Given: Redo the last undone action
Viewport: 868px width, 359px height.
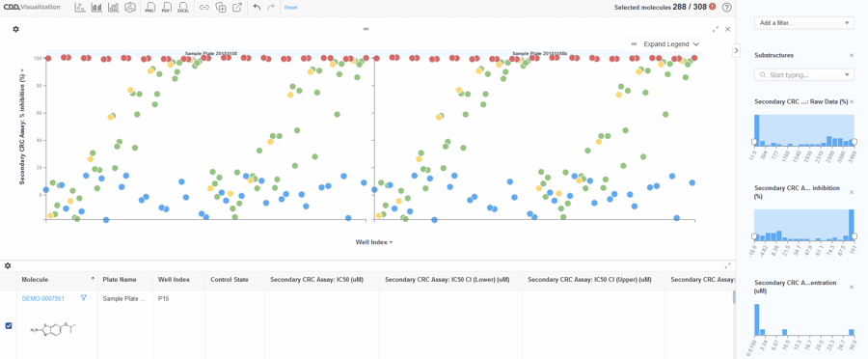Looking at the screenshot, I should pyautogui.click(x=271, y=7).
